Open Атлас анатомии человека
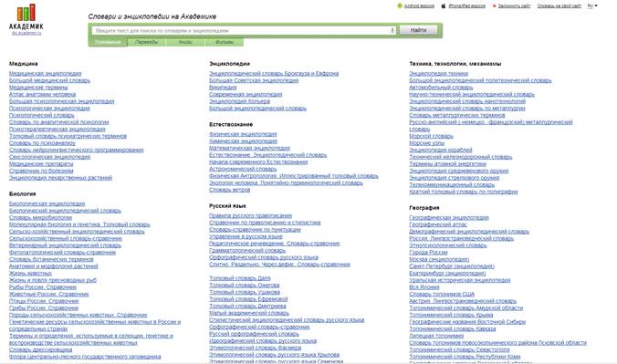 42,95
